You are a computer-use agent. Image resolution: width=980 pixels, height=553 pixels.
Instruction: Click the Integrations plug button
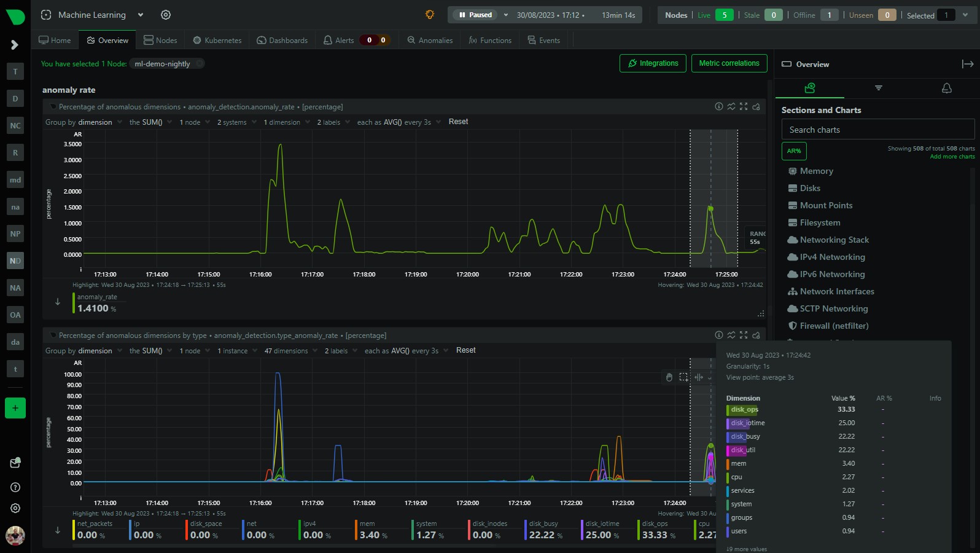coord(653,63)
